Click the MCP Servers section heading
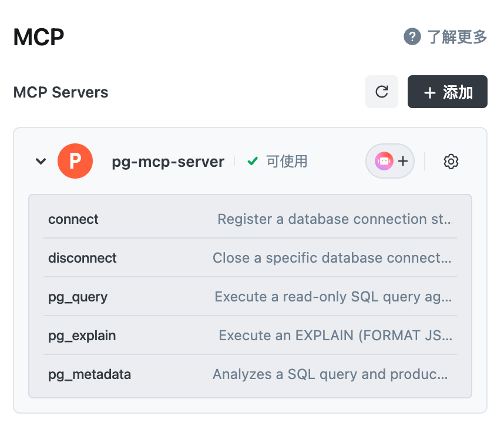The height and width of the screenshot is (436, 504). pos(61,92)
